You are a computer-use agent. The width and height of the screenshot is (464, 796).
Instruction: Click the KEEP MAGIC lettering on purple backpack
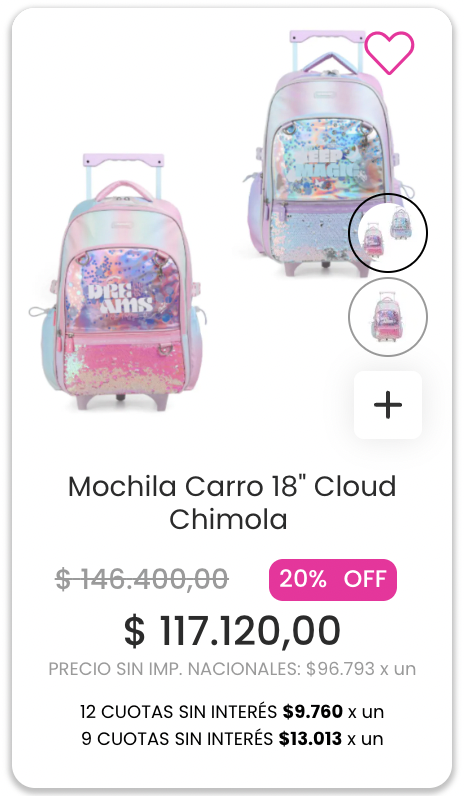pos(328,164)
